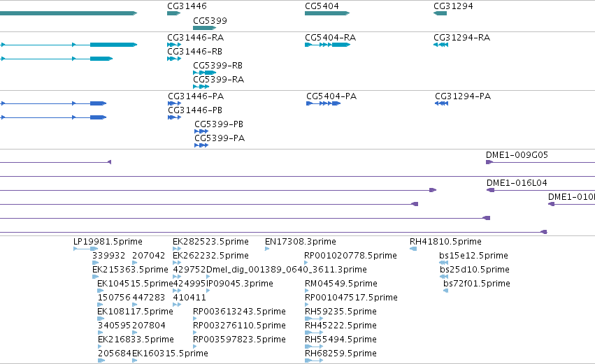Click the CG31446 gene glyph

coord(174,13)
